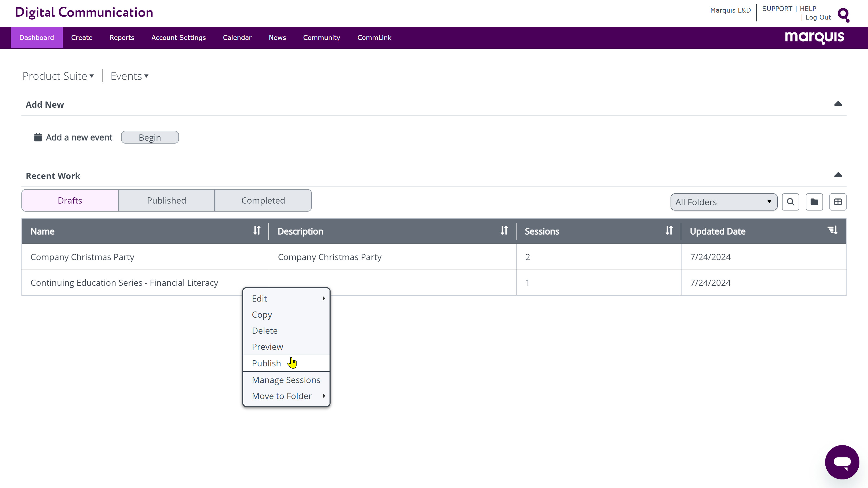Open the All Folders dropdown

(723, 202)
